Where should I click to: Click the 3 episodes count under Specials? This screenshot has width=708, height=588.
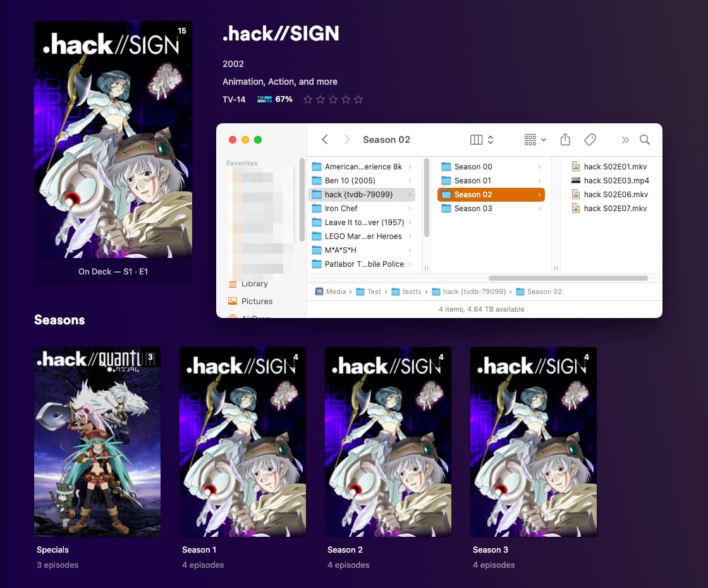58,565
